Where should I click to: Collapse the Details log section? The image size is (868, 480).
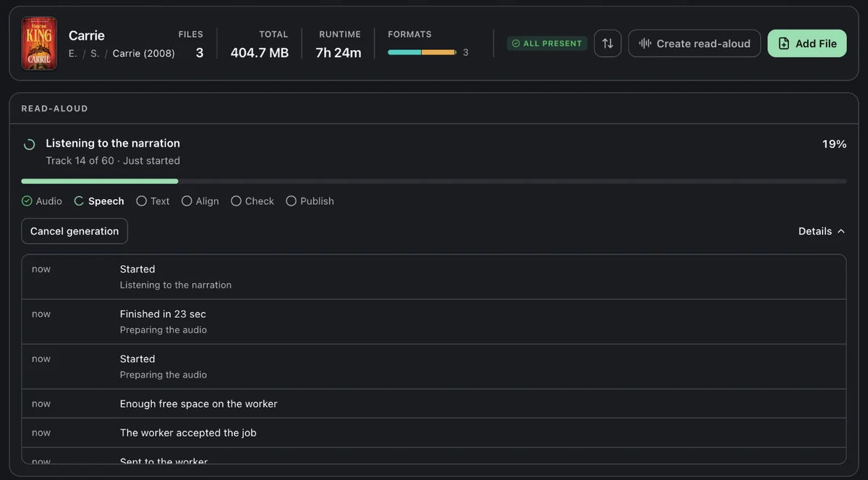click(822, 231)
